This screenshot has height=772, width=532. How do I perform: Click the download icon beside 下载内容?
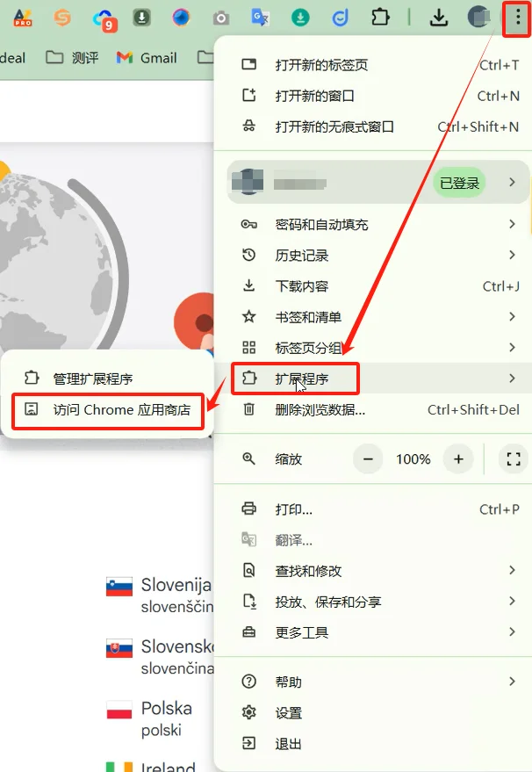pyautogui.click(x=249, y=285)
